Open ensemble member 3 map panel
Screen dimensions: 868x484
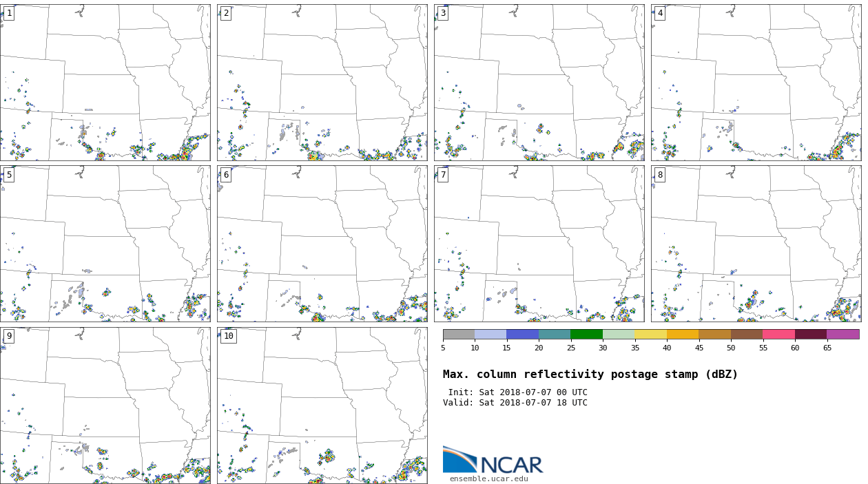coord(539,83)
